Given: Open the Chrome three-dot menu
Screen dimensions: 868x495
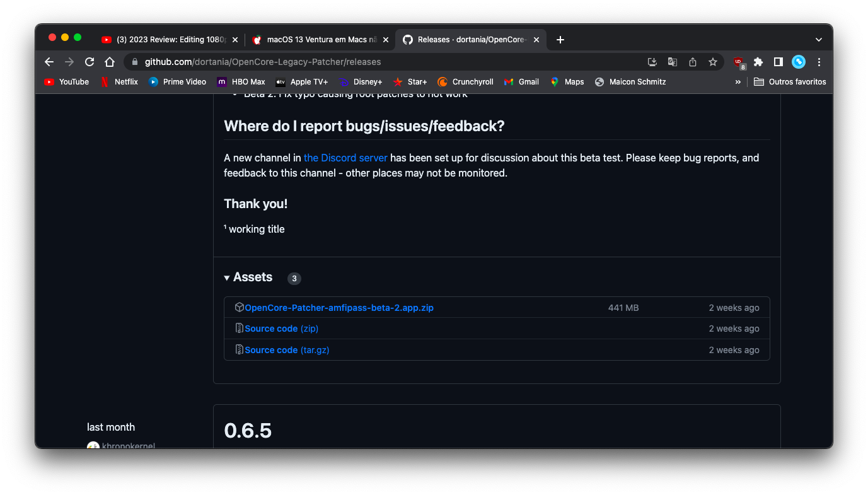Looking at the screenshot, I should (819, 62).
